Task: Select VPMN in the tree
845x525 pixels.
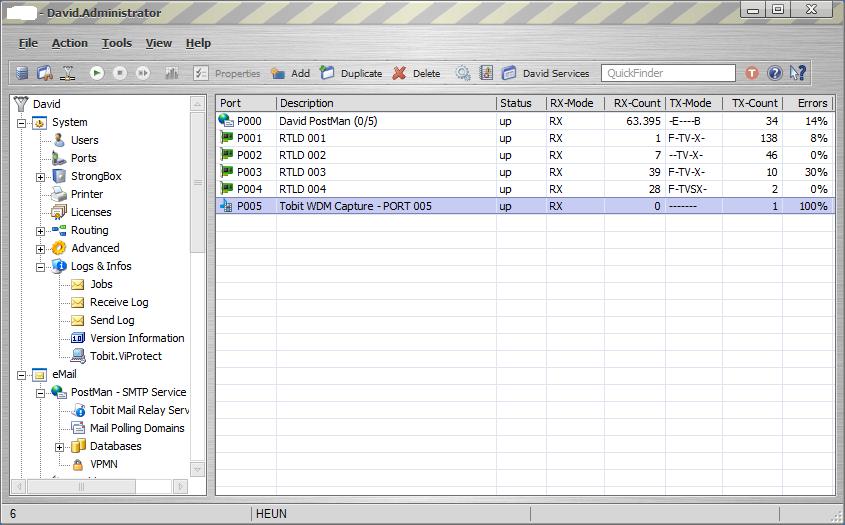Action: [103, 464]
